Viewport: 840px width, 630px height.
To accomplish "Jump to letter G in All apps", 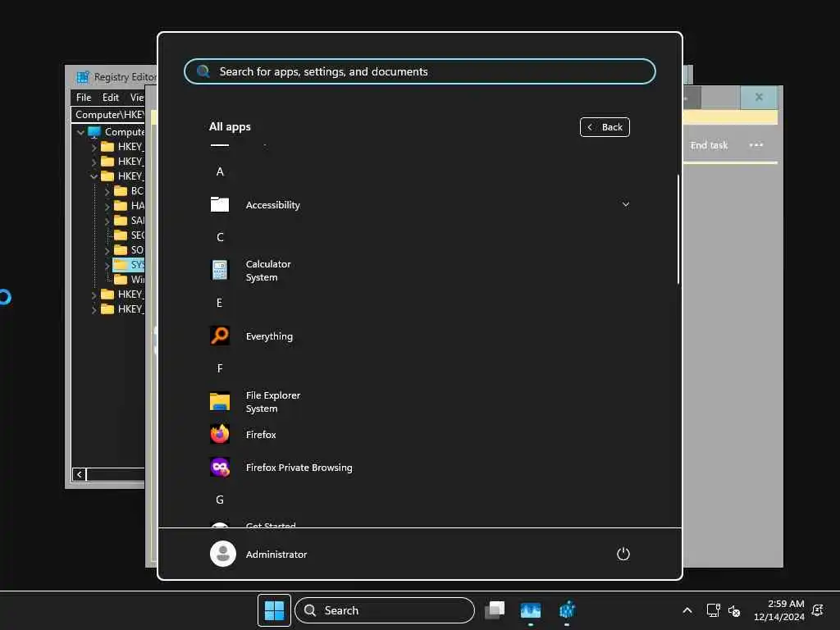I will point(220,500).
